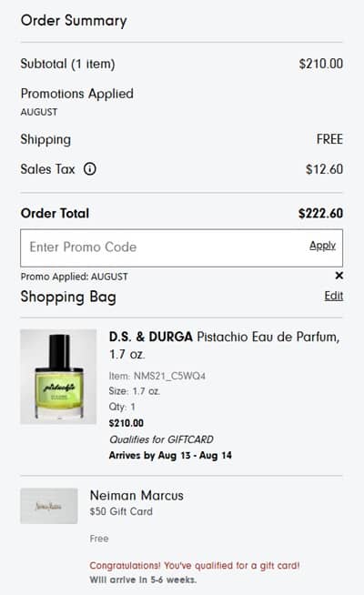Click the Sales Tax info icon
This screenshot has height=595, width=364.
pos(90,169)
